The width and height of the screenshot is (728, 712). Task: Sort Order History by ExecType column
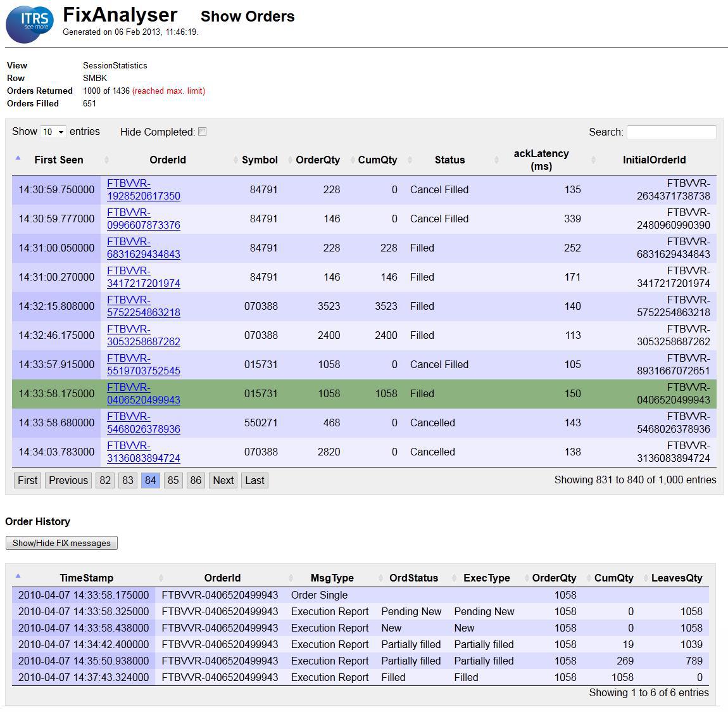(486, 578)
